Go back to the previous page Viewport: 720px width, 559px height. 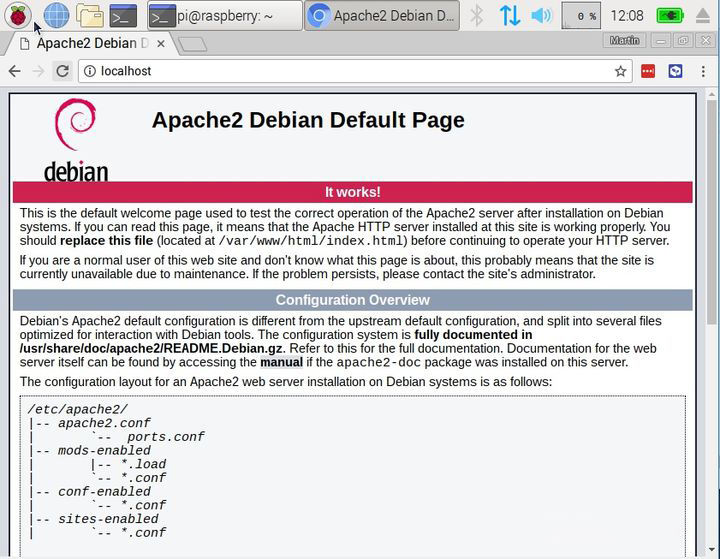click(x=15, y=71)
